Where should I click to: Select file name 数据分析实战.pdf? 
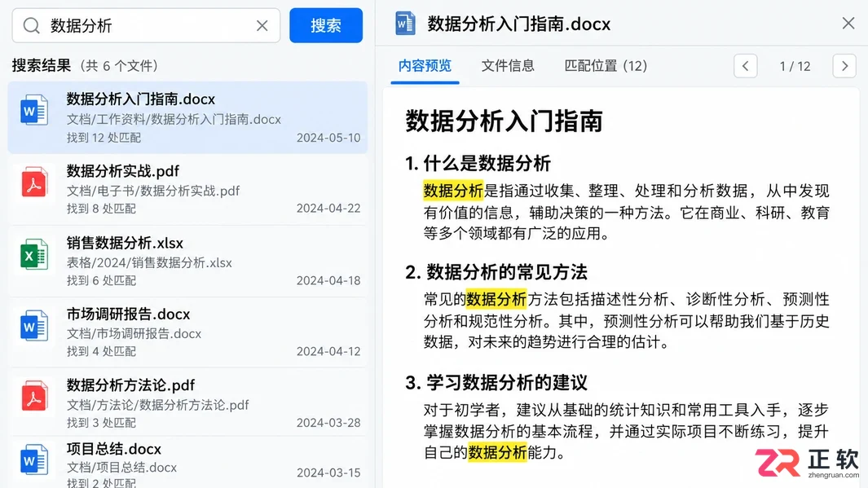coord(123,171)
